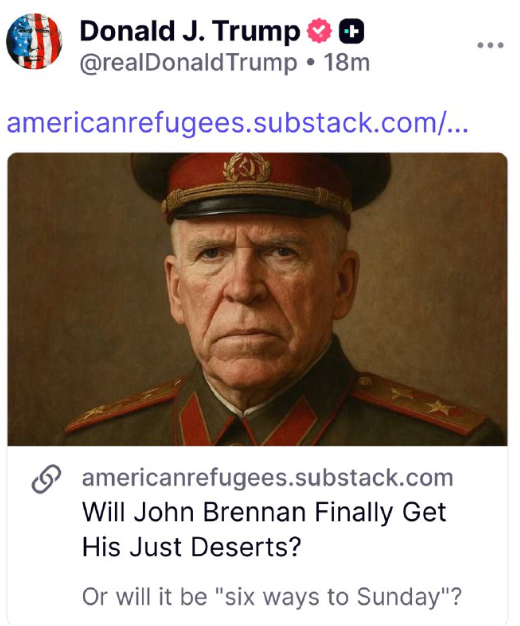The height and width of the screenshot is (626, 520).
Task: Click the red verified checkmark badge
Action: point(319,31)
